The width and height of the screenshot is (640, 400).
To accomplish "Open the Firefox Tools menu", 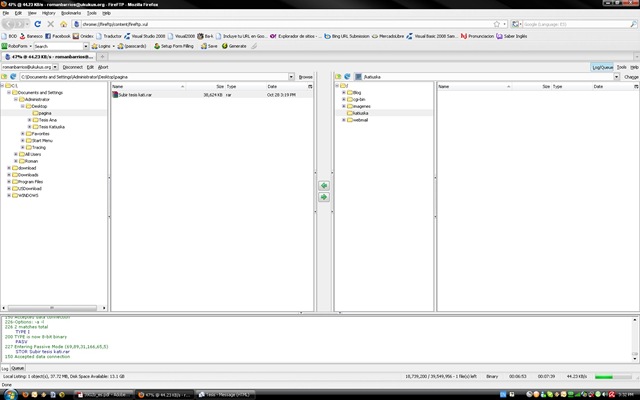I will (x=92, y=13).
